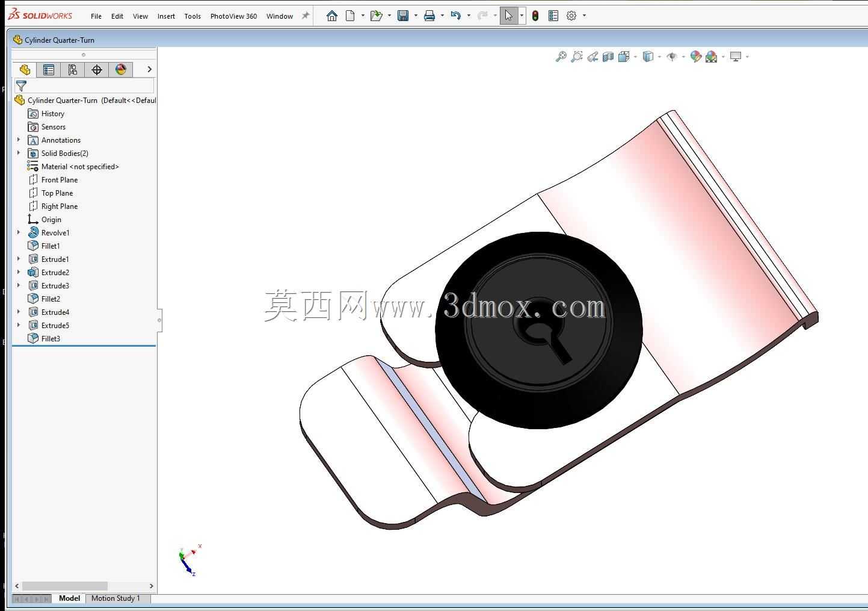Print the document
This screenshot has width=868, height=611.
pos(429,16)
